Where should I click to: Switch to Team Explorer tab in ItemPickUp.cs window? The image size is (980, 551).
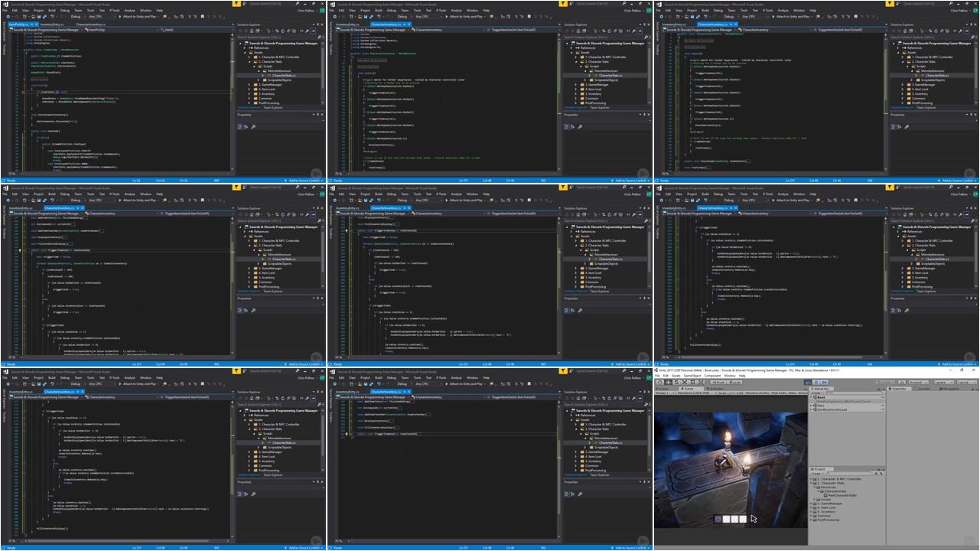pyautogui.click(x=273, y=108)
